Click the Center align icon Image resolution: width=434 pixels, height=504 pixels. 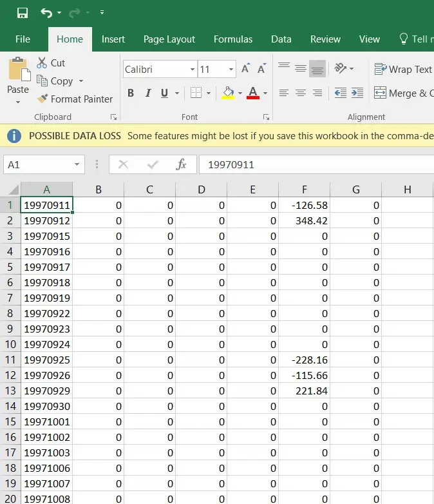(300, 93)
